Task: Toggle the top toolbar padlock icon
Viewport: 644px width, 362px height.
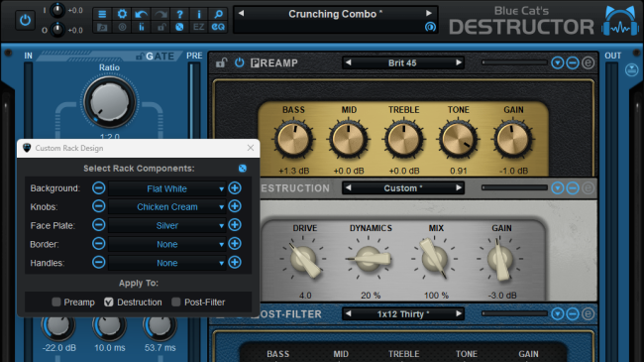Action: coord(161,27)
